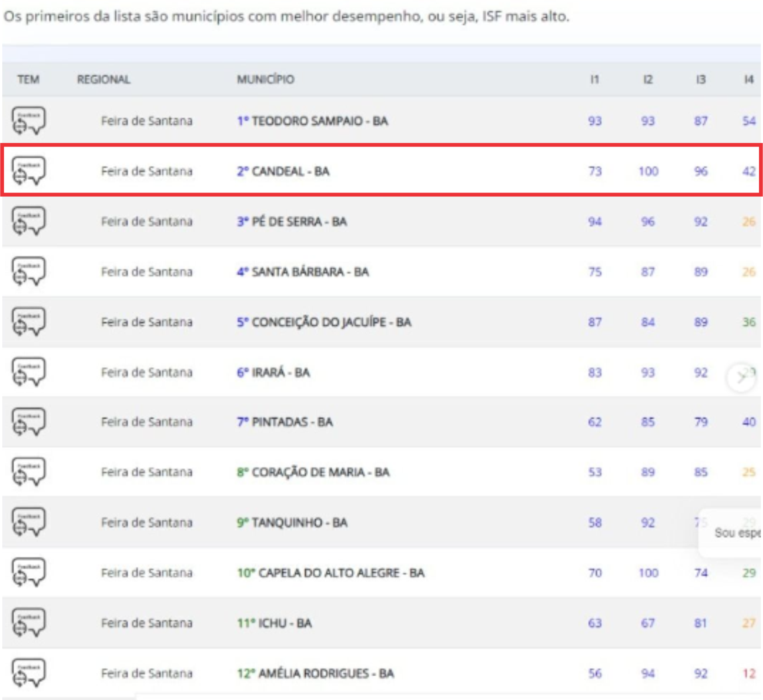Click feedback icon beside Pé de Serra
The width and height of the screenshot is (763, 700).
pyautogui.click(x=28, y=221)
